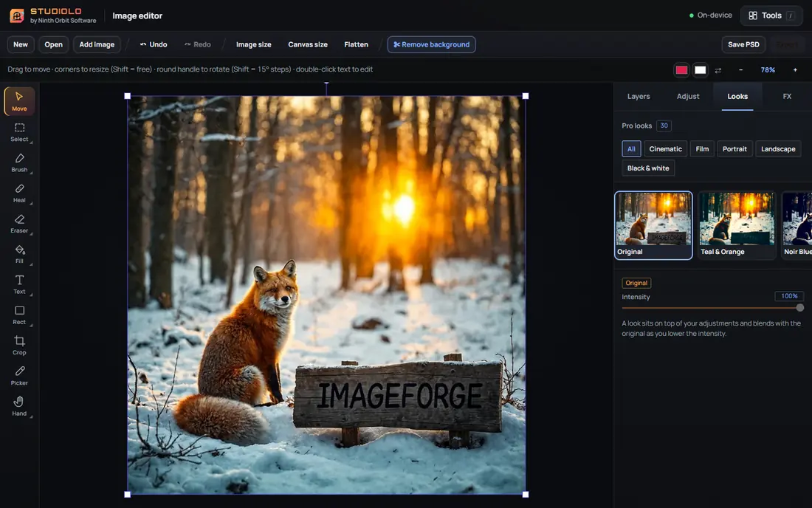The image size is (812, 508).
Task: Zoom in with the plus button
Action: tap(795, 70)
